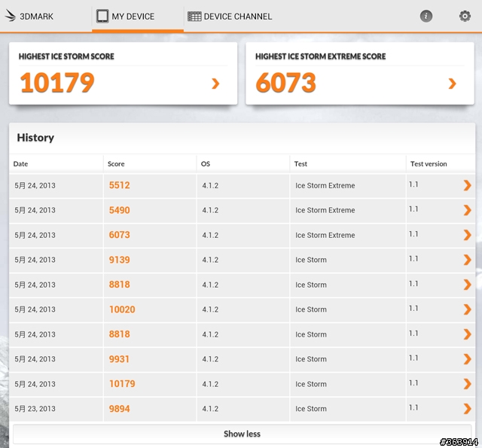Select score 9931 in history

[x=119, y=359]
